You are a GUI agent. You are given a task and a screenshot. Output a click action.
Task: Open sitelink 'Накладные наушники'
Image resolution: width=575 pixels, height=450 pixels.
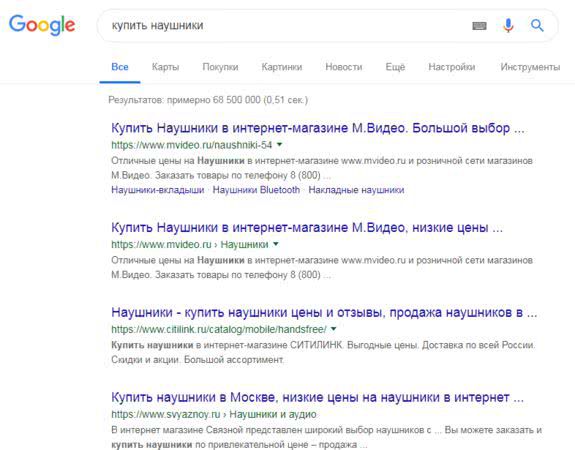(356, 190)
